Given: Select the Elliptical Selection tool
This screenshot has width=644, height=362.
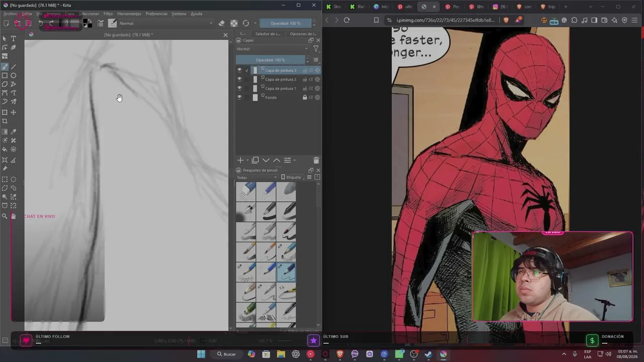Looking at the screenshot, I should [14, 179].
